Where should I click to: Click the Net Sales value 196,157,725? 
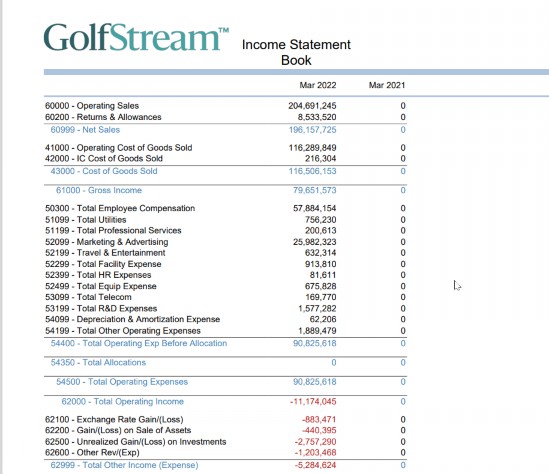point(312,130)
